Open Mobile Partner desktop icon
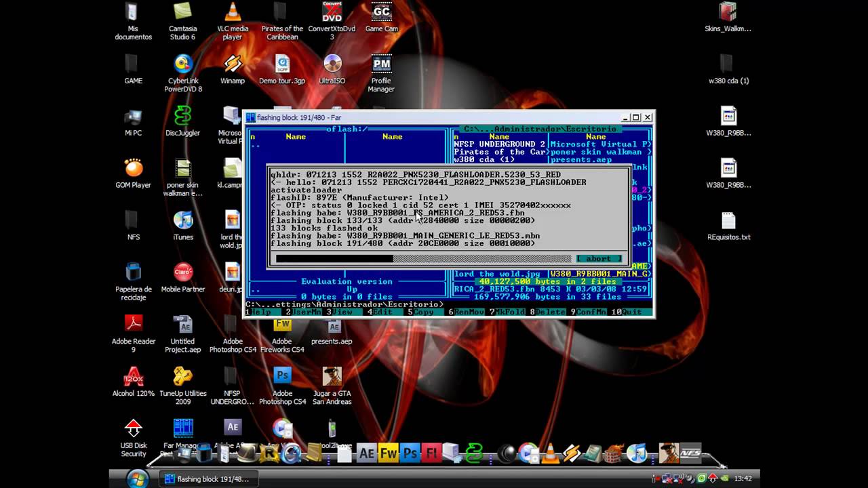 [x=183, y=277]
